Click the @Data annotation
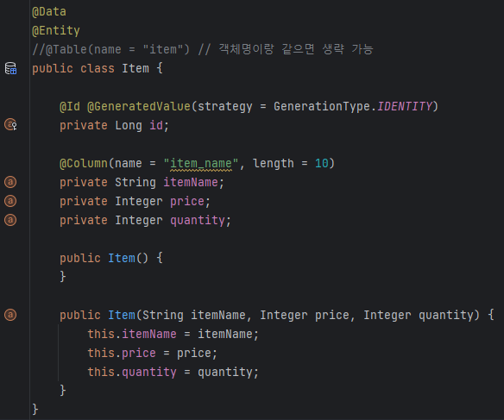The height and width of the screenshot is (420, 504). tap(49, 12)
